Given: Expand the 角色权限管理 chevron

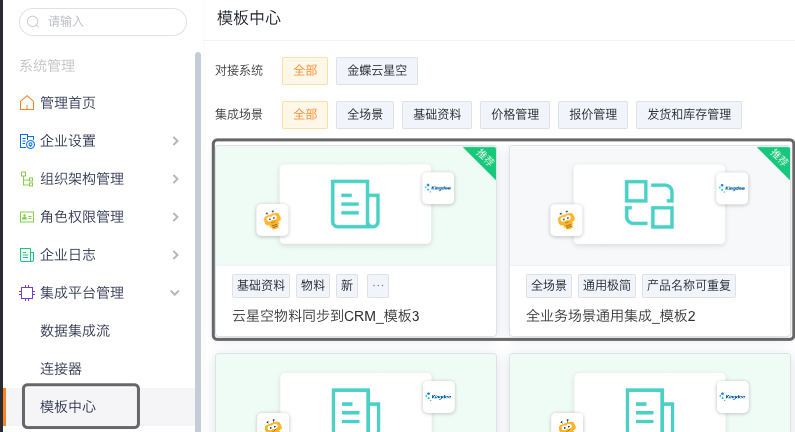Looking at the screenshot, I should (x=175, y=217).
